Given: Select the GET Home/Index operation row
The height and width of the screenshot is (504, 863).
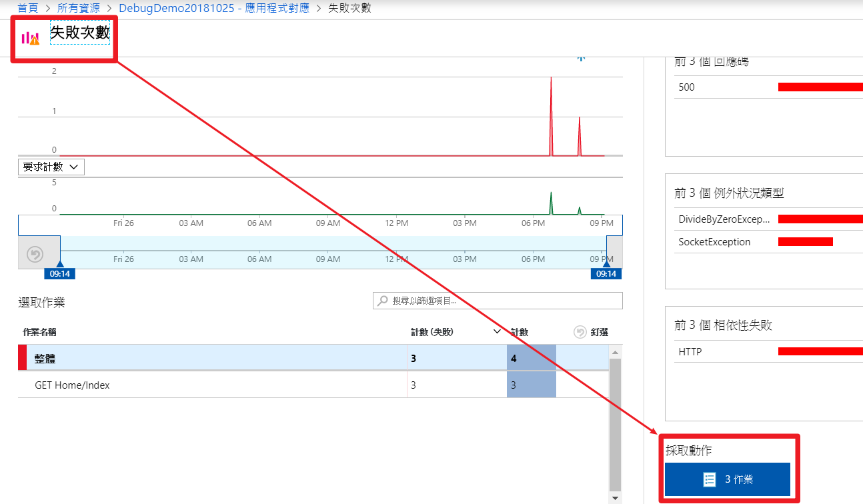Looking at the screenshot, I should pos(313,385).
